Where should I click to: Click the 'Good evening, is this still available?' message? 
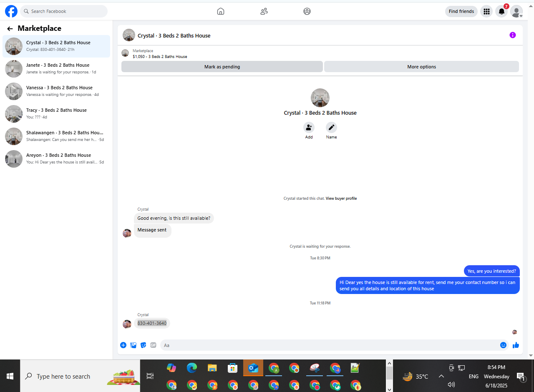(x=174, y=218)
